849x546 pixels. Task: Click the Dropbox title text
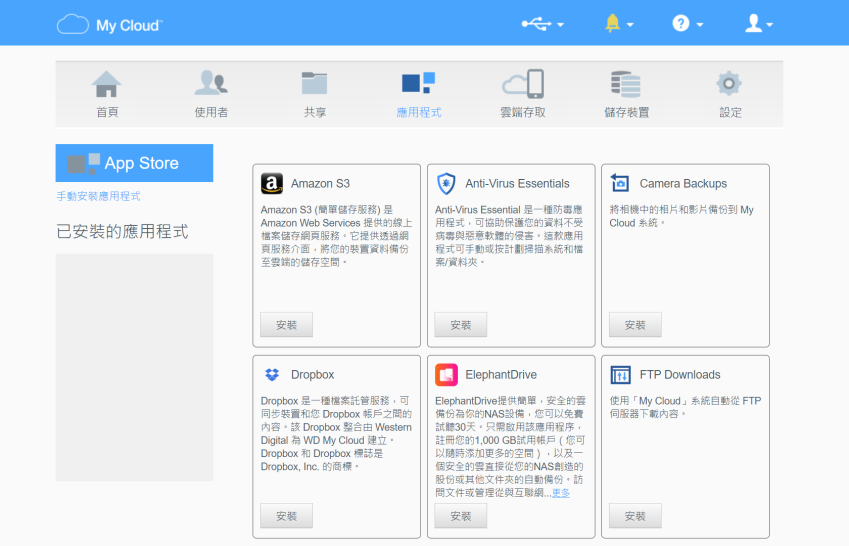(x=312, y=375)
